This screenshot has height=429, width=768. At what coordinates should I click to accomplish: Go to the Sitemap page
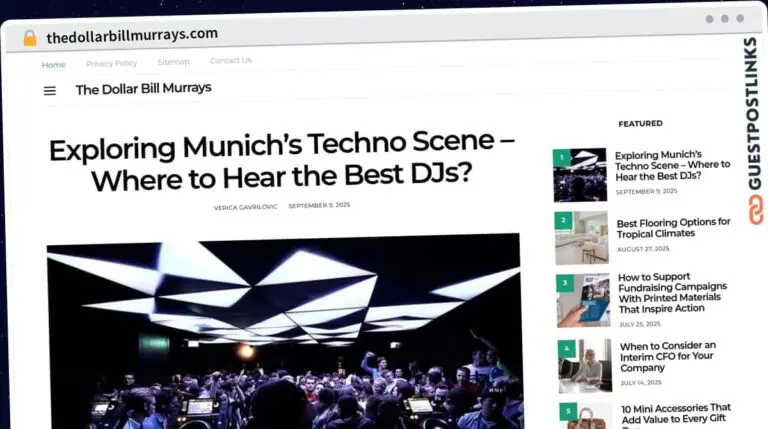pos(173,62)
